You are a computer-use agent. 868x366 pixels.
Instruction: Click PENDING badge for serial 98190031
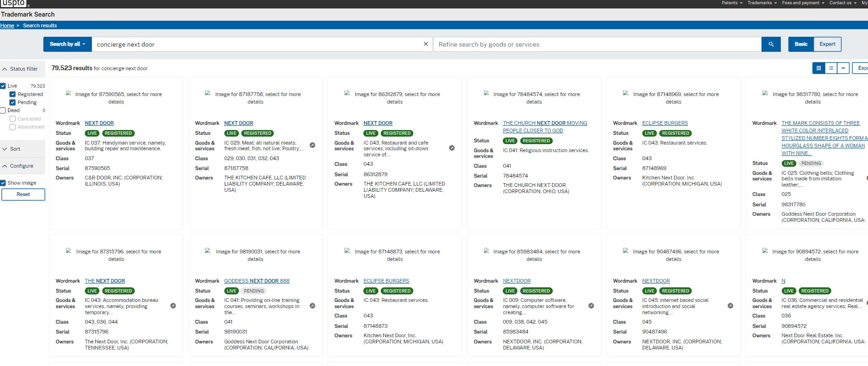coord(254,291)
